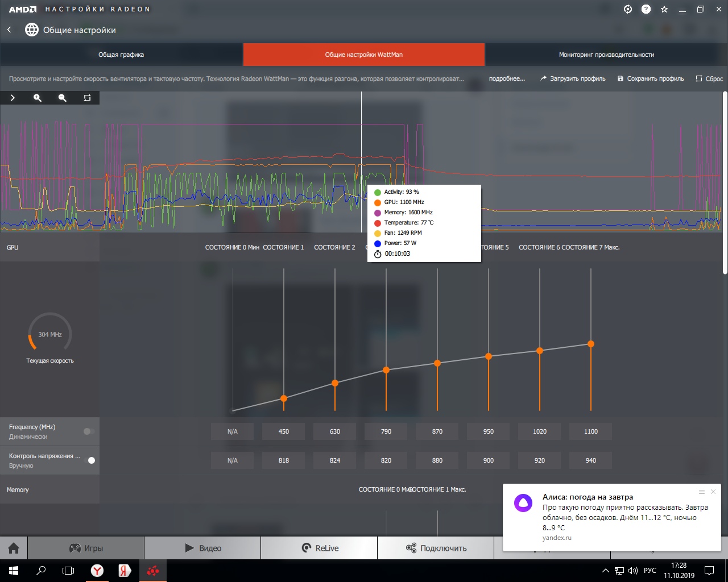Toggle the Frequency (MHz) dynamic switch
The width and height of the screenshot is (728, 582).
point(89,431)
